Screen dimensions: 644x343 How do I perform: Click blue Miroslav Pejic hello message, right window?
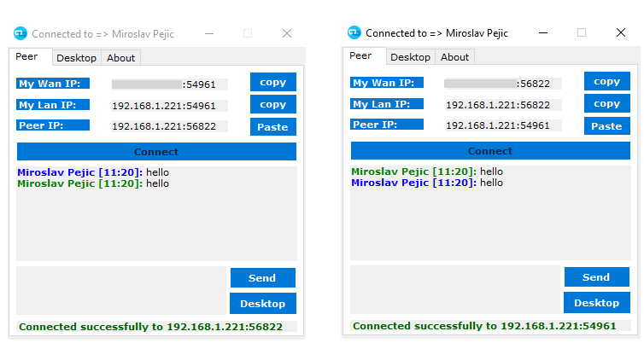(427, 183)
